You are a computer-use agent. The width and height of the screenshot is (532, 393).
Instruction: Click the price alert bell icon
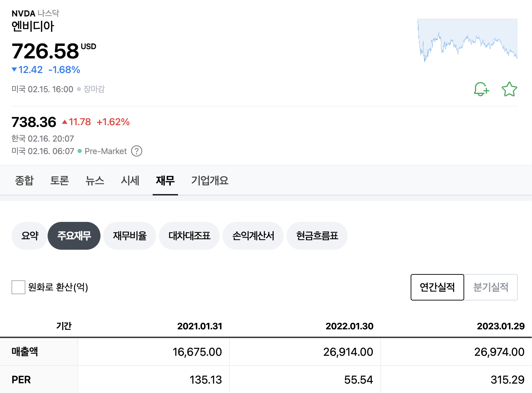point(482,89)
